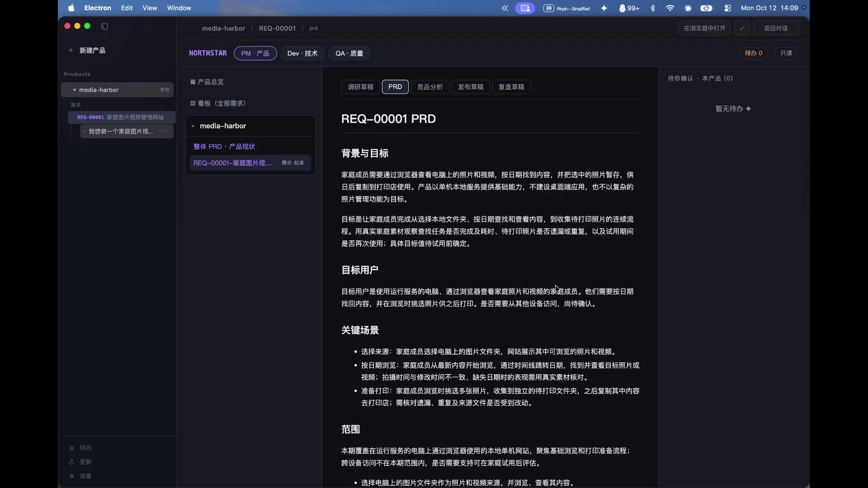This screenshot has height=488, width=868.
Task: Open the Apple menu logo
Action: [x=71, y=8]
